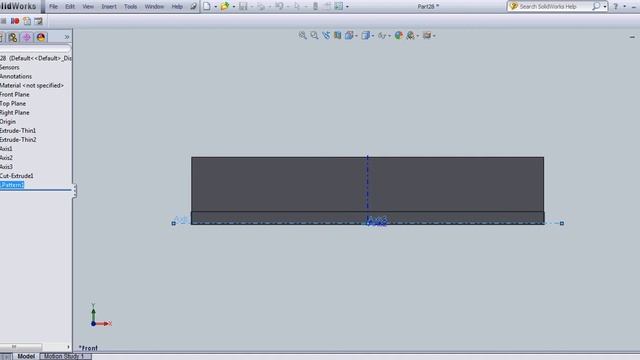Click the Previous View icon
640x360 pixels.
click(326, 36)
